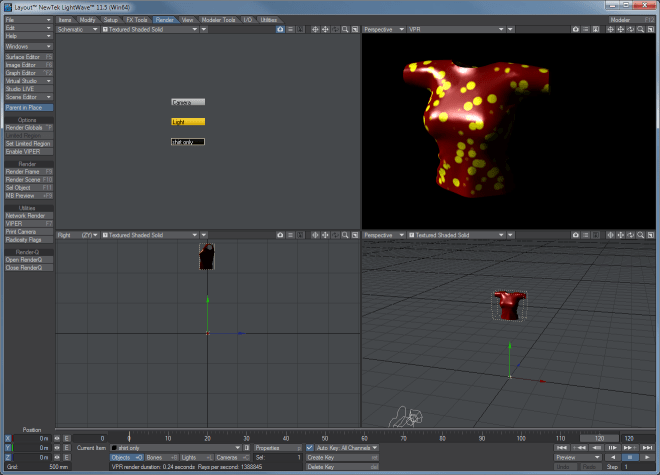Open the Windows dropdown menu
The image size is (660, 475).
[x=28, y=46]
